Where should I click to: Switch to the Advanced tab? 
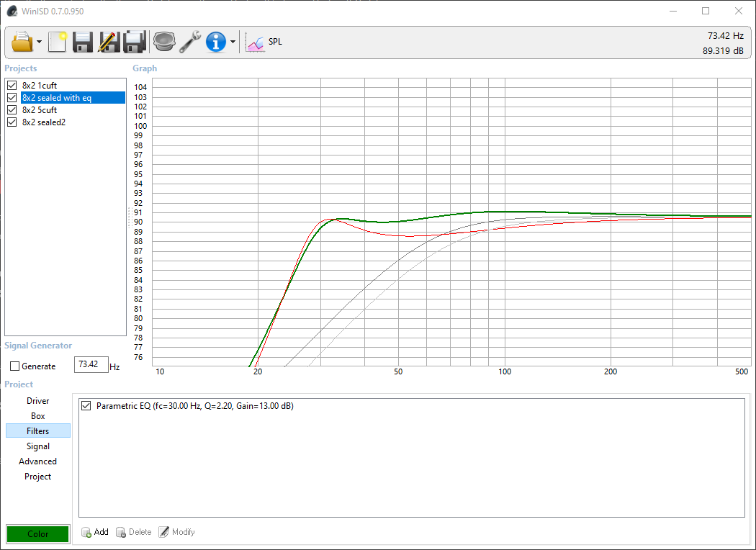pyautogui.click(x=38, y=461)
